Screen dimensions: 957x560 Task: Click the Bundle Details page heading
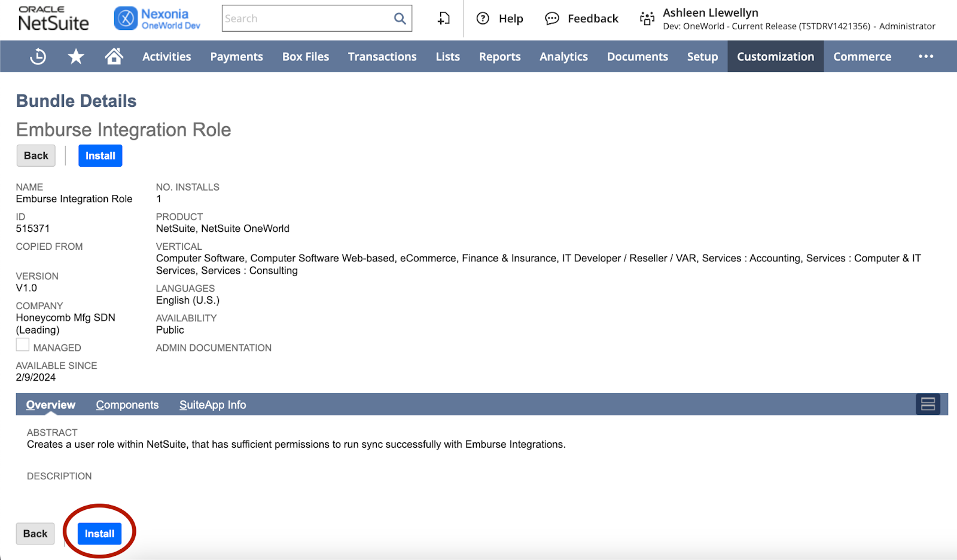coord(76,101)
